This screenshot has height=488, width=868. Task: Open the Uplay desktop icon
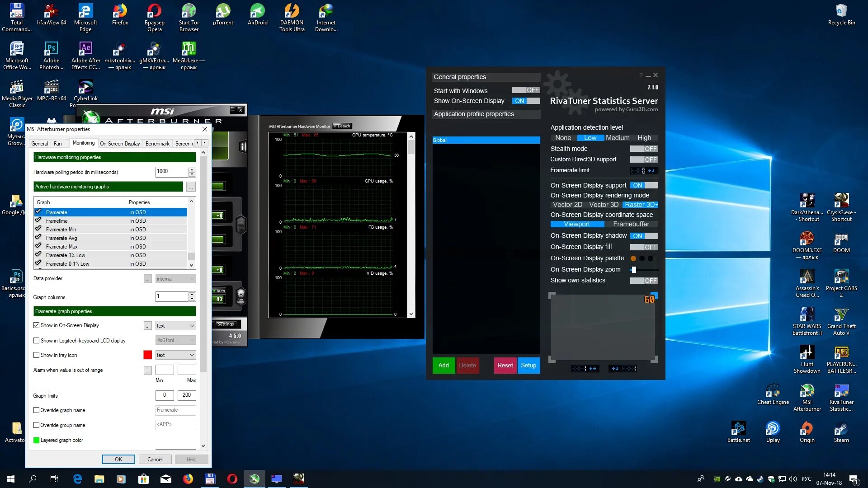pos(773,432)
